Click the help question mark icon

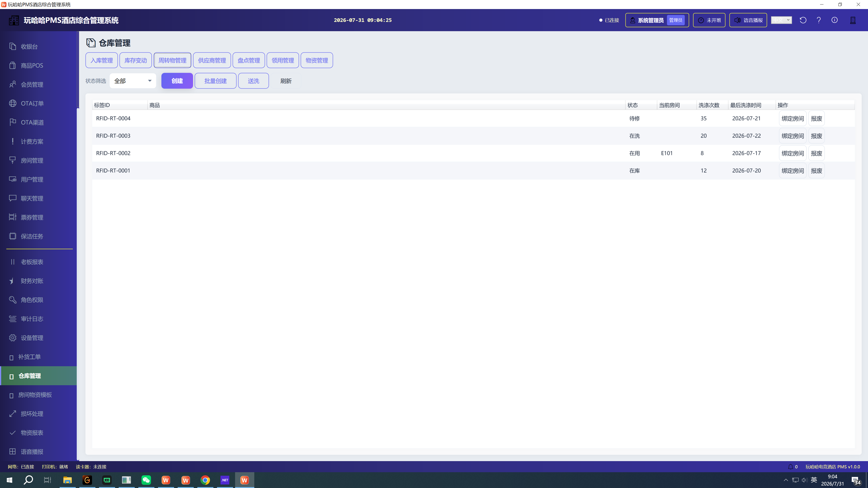(819, 20)
